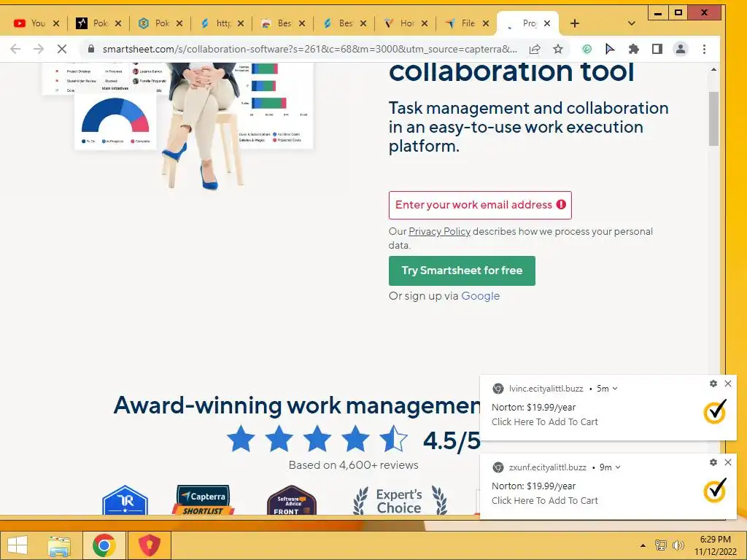Screen dimensions: 747x560
Task: Open the network tray icon
Action: click(x=660, y=545)
